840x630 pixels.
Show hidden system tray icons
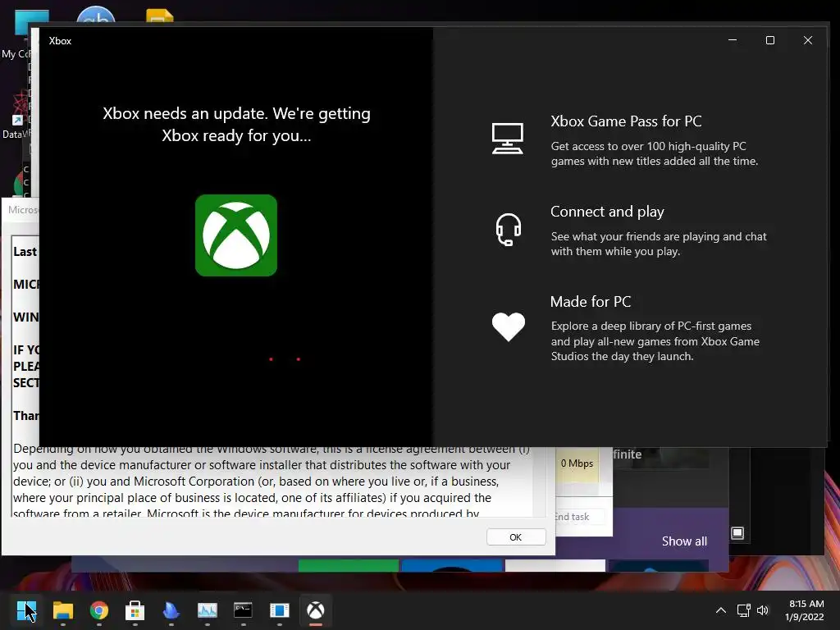coord(721,610)
